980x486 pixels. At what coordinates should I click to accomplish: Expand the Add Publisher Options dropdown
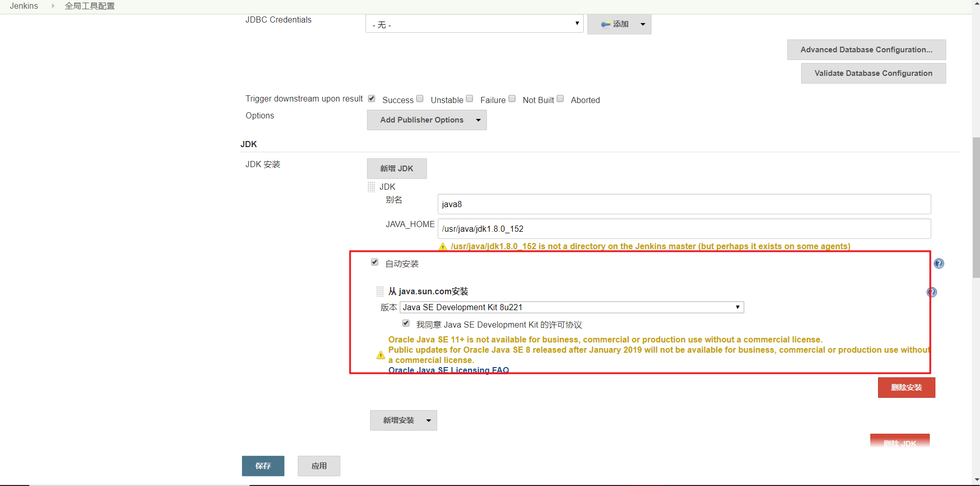(x=426, y=120)
